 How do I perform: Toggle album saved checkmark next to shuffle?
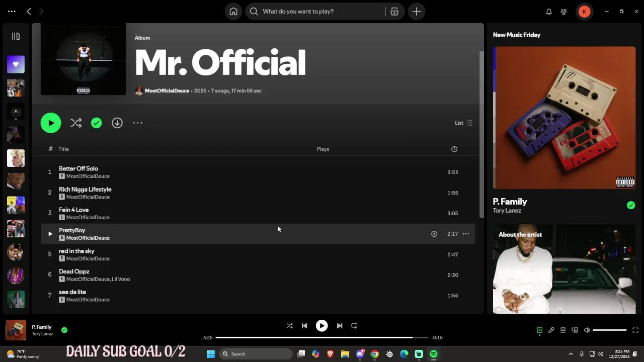(x=97, y=123)
